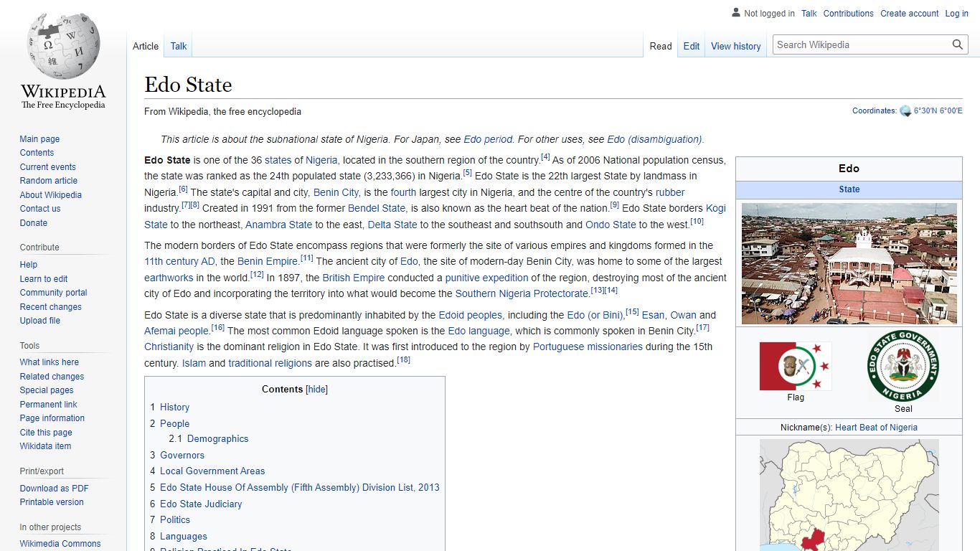Open Wikimedia Commons link
980x551 pixels.
(60, 544)
